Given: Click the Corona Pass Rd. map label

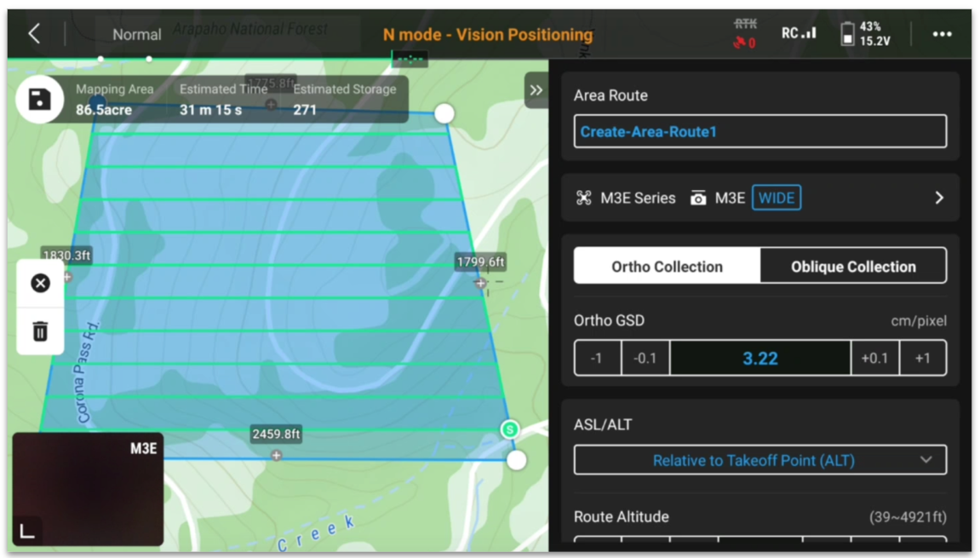Looking at the screenshot, I should [86, 373].
